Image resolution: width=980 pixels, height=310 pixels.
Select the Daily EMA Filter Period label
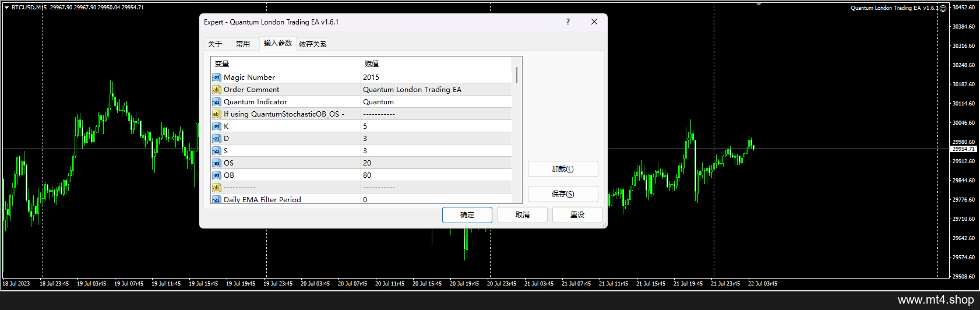[x=263, y=199]
